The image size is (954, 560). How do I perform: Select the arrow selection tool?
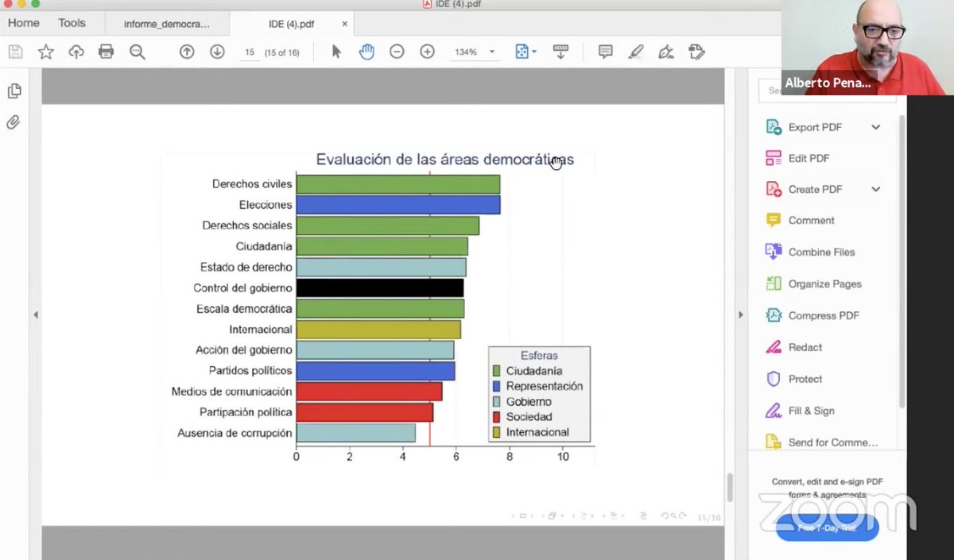point(336,52)
